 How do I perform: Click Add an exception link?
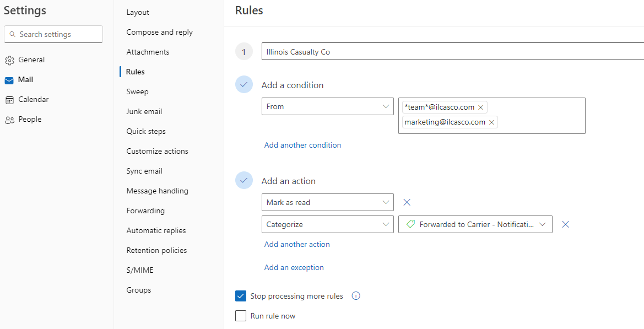coord(294,267)
